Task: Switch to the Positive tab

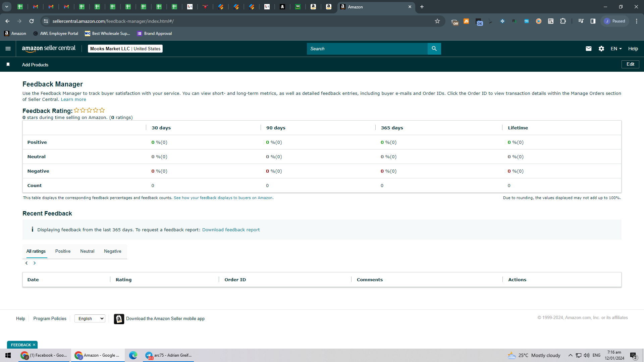Action: coord(63,251)
